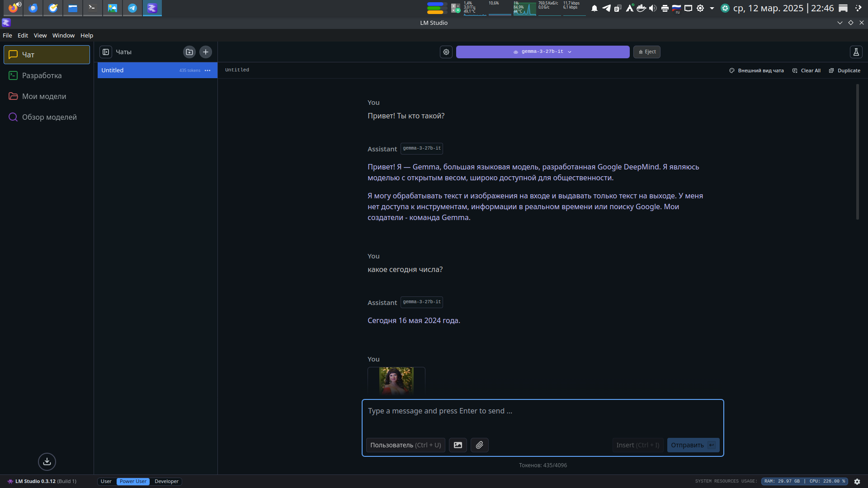This screenshot has height=488, width=868.
Task: Open the Чат section in sidebar
Action: pos(47,55)
